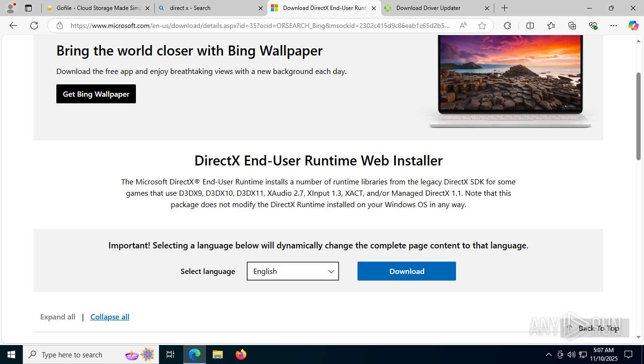Click Expand all link
Screen dimensions: 644x364
[58, 317]
